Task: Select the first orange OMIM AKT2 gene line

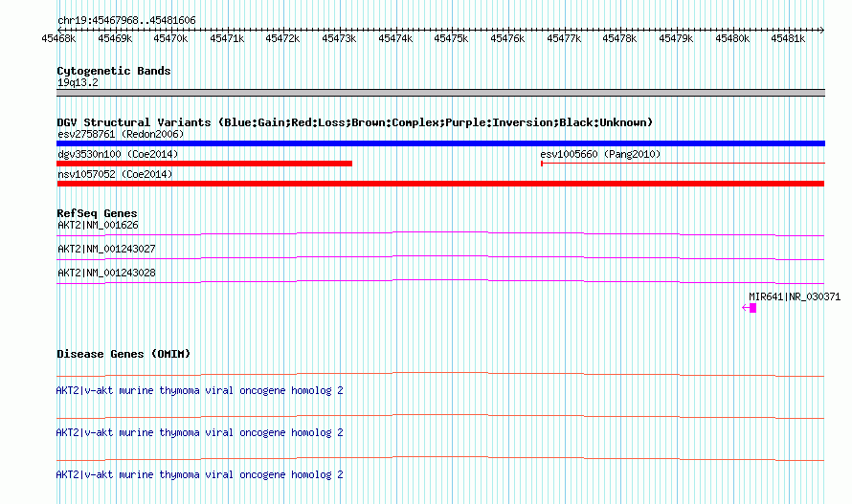Action: point(440,374)
